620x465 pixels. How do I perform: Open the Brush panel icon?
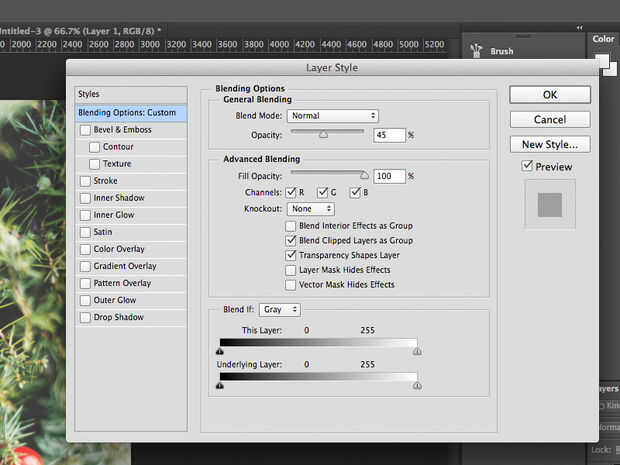click(x=476, y=51)
